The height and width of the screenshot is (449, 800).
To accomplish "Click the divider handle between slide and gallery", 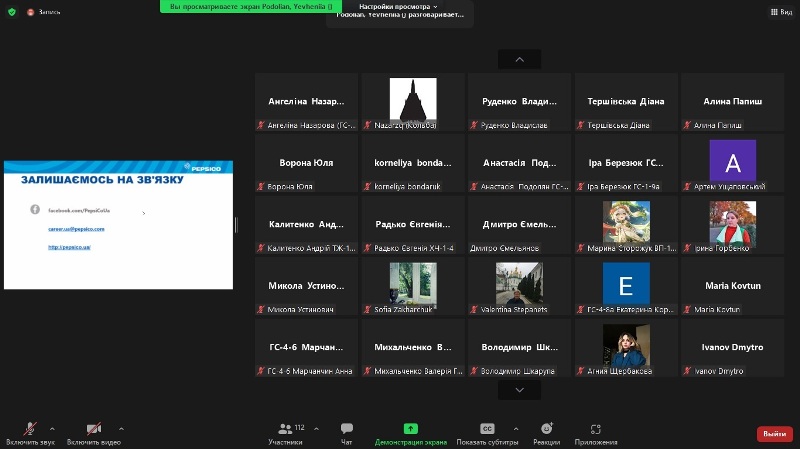I will click(x=236, y=225).
